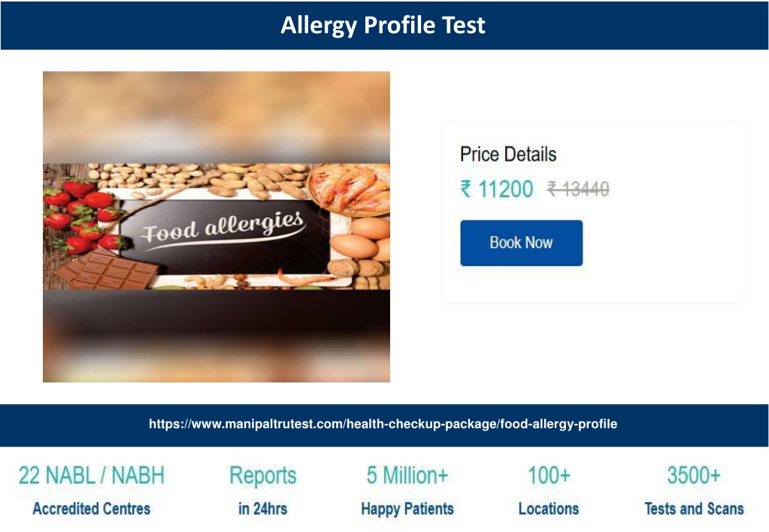769x532 pixels.
Task: Click the Price Details heading
Action: pos(508,155)
